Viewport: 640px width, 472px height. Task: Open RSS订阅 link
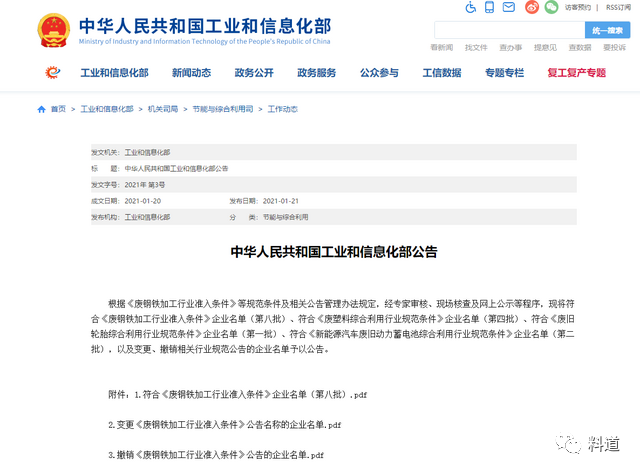click(x=618, y=7)
